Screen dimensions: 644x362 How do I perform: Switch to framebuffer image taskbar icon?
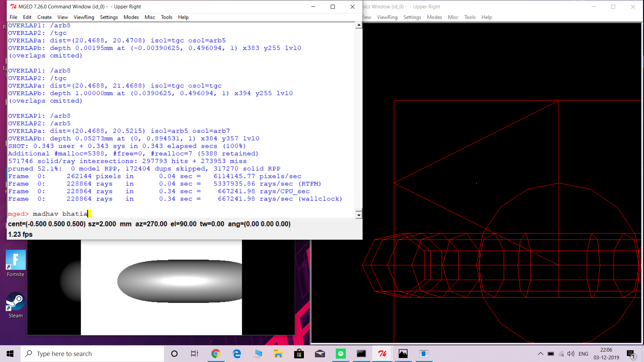click(403, 354)
